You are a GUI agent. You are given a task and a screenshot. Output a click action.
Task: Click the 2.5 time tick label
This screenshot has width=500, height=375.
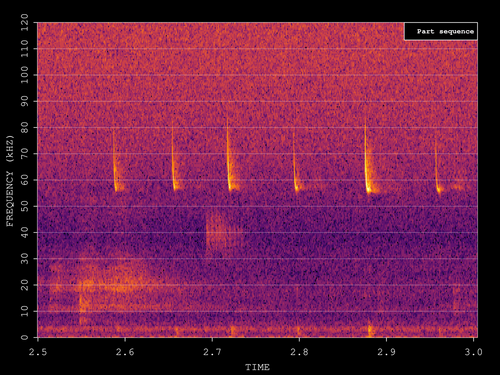[38, 352]
